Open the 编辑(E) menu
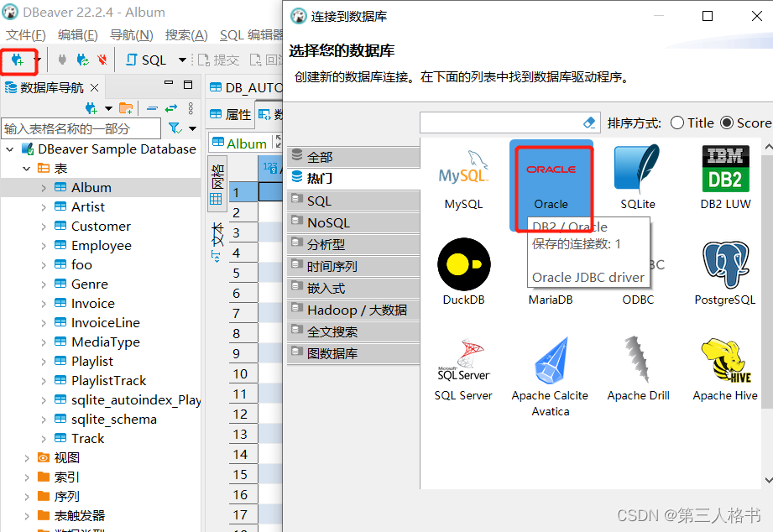 coord(77,35)
